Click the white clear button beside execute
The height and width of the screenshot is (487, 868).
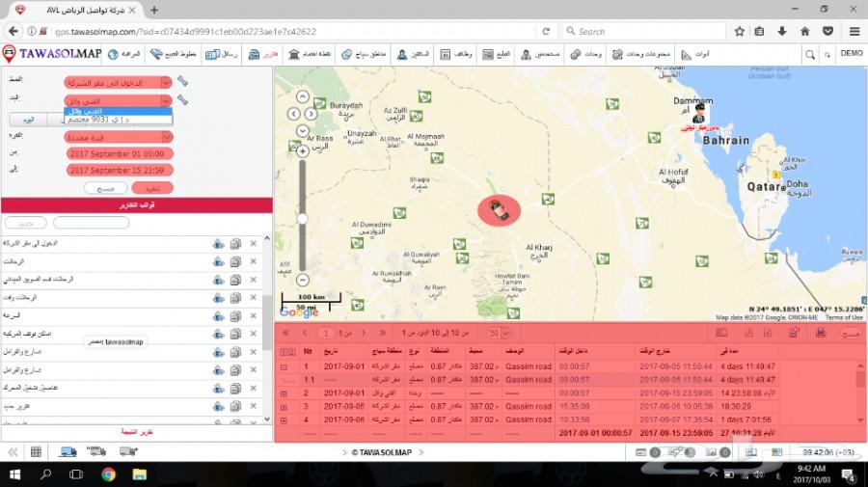pos(105,189)
